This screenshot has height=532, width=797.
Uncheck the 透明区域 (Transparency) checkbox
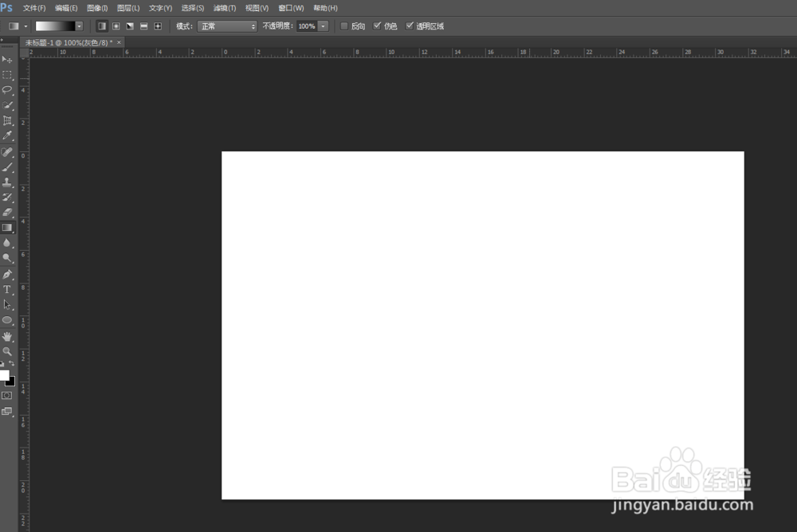[409, 26]
